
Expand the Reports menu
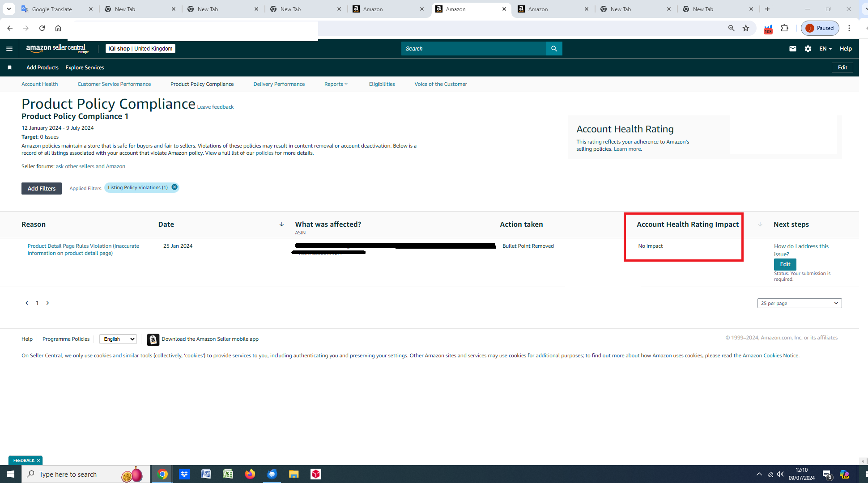[x=336, y=84]
